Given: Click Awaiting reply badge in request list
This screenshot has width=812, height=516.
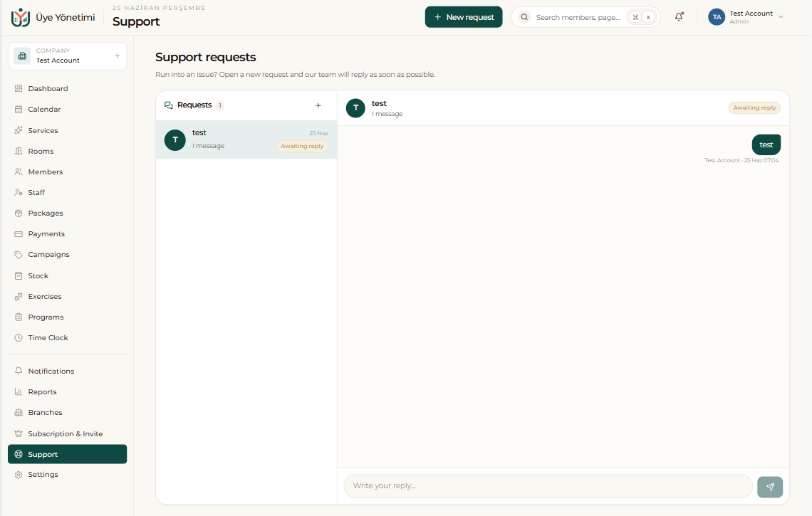Looking at the screenshot, I should (x=302, y=146).
